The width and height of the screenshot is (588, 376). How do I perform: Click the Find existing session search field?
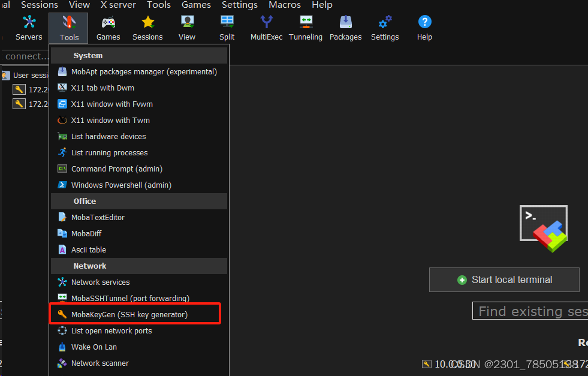pyautogui.click(x=530, y=311)
